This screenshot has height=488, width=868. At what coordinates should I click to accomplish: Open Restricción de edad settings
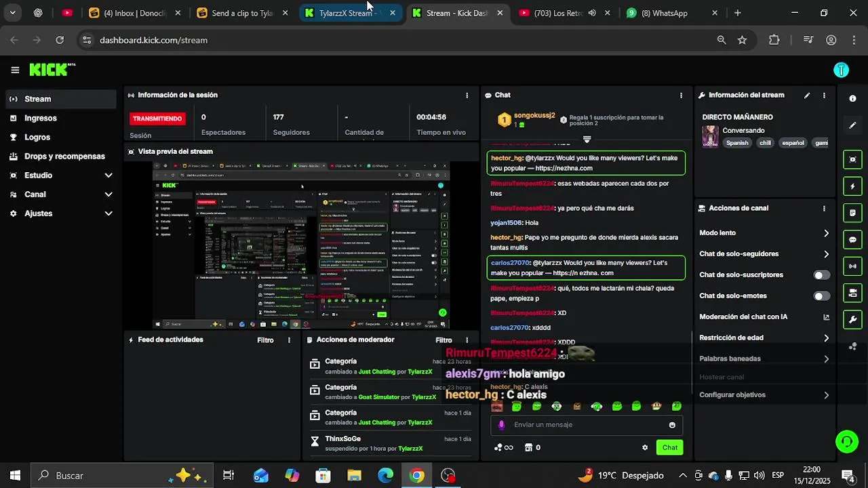[x=764, y=338]
